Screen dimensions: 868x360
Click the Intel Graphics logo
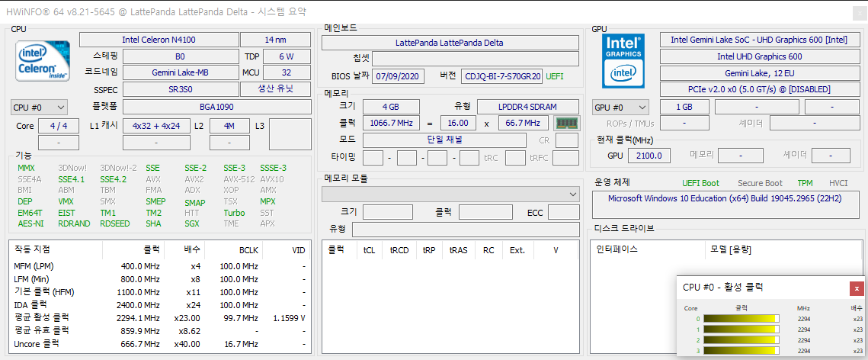tap(623, 61)
